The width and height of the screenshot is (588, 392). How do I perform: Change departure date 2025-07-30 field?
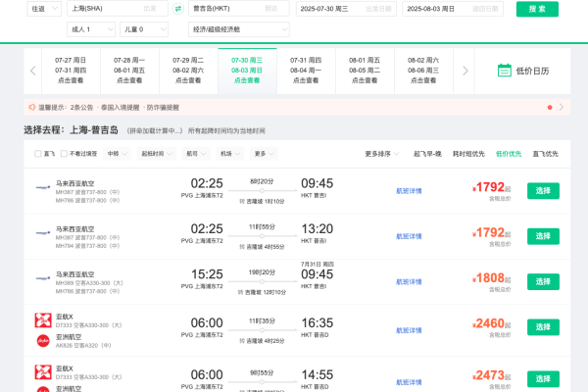pos(346,9)
